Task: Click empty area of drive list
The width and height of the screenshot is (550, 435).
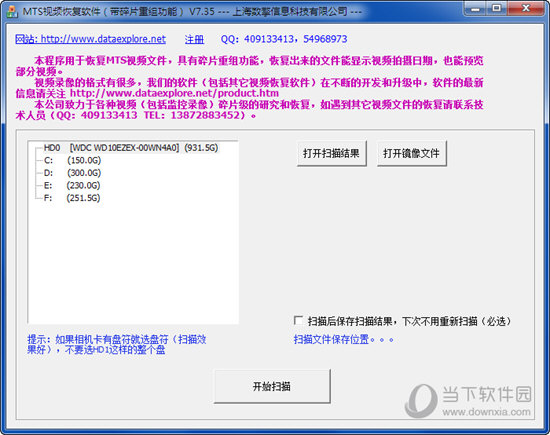Action: coord(133,263)
